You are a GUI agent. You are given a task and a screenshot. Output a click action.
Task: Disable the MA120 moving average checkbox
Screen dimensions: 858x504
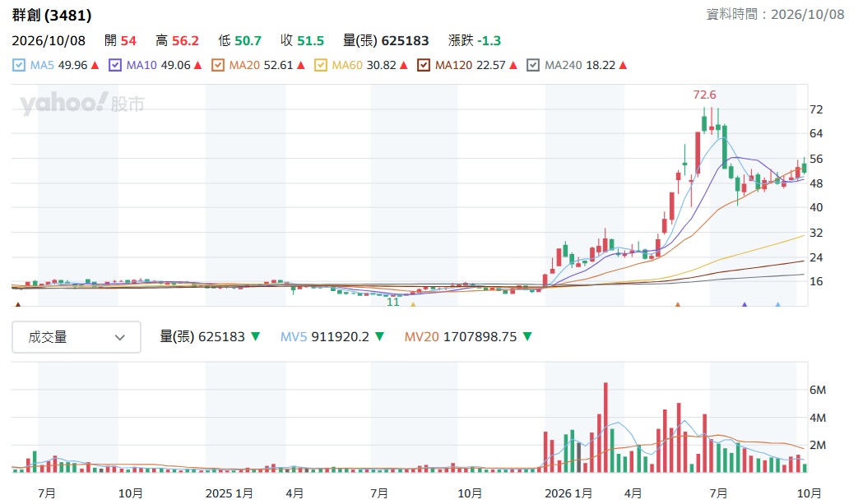tap(424, 65)
